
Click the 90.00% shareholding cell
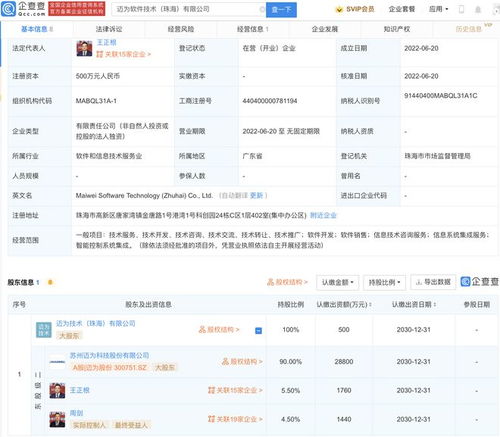click(291, 362)
